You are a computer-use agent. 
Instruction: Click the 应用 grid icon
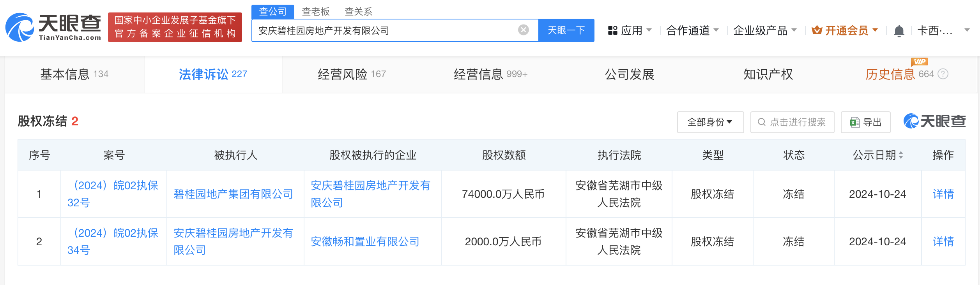[613, 30]
